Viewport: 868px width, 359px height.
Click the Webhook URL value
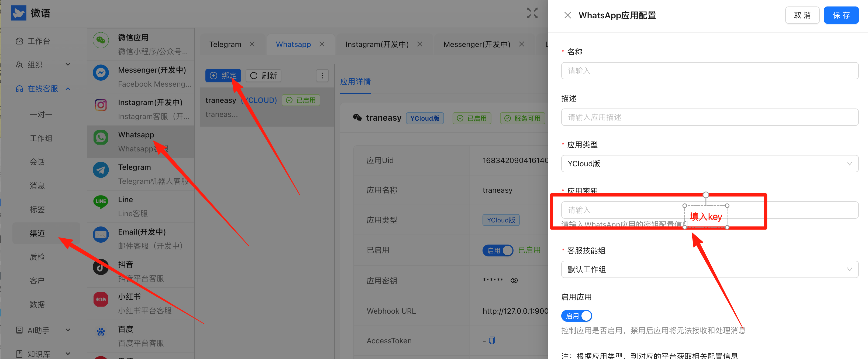pyautogui.click(x=515, y=311)
